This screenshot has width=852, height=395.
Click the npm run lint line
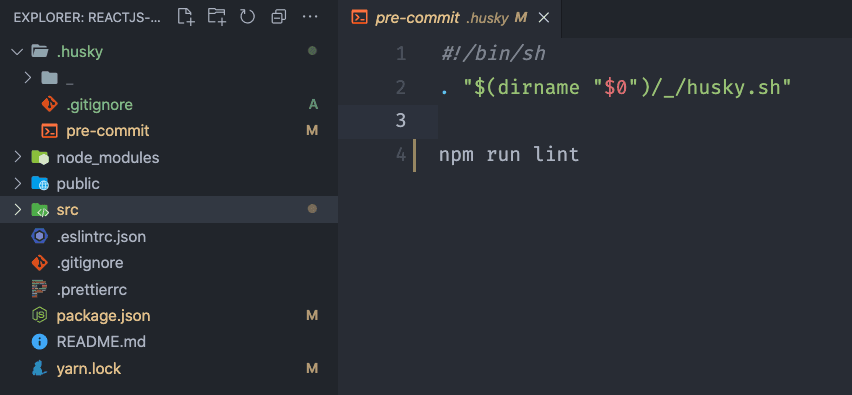click(x=509, y=155)
